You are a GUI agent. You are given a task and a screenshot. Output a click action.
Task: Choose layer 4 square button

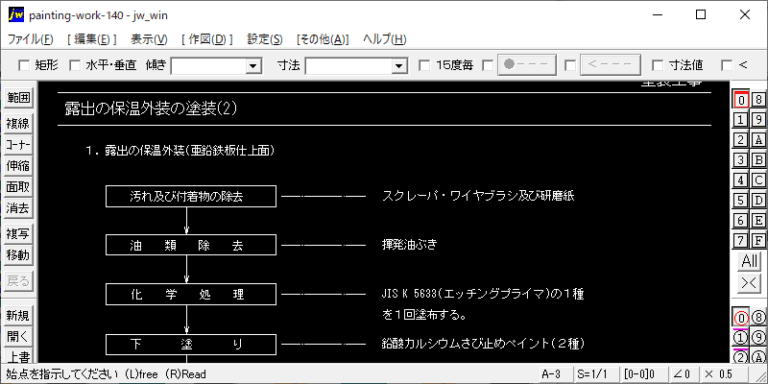point(741,180)
